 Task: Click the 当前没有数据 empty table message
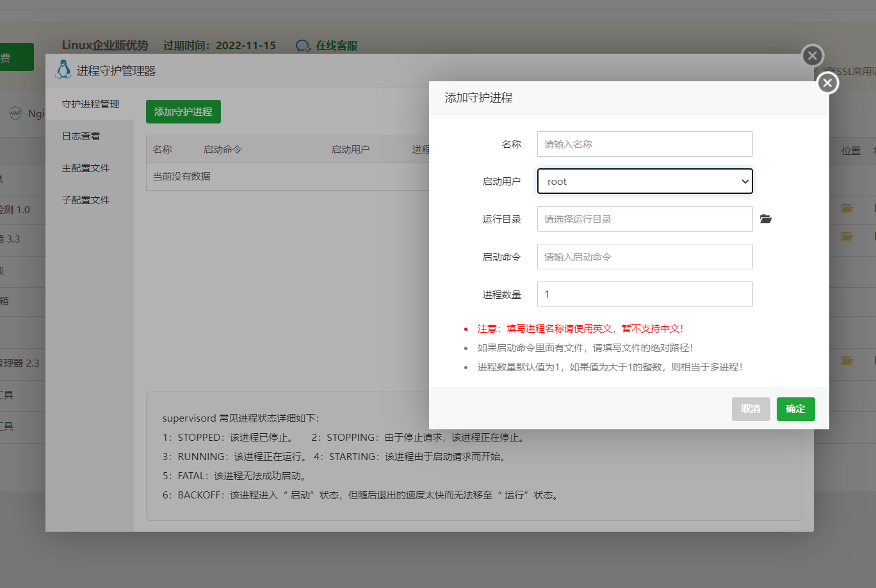[x=181, y=176]
